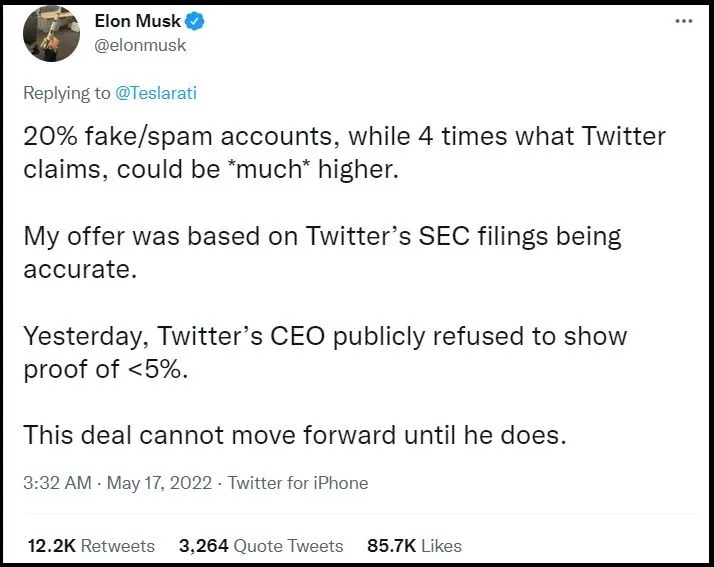View the 12.2K Retweets list
714x567 pixels.
coord(90,545)
